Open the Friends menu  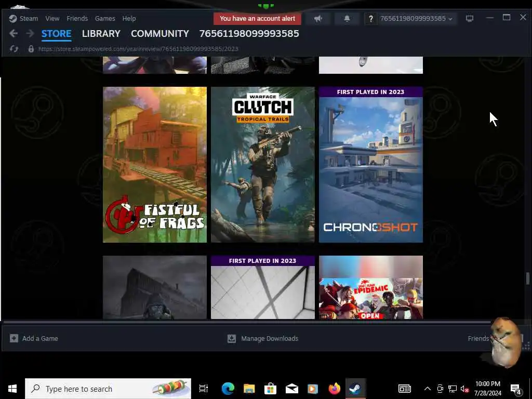point(77,18)
